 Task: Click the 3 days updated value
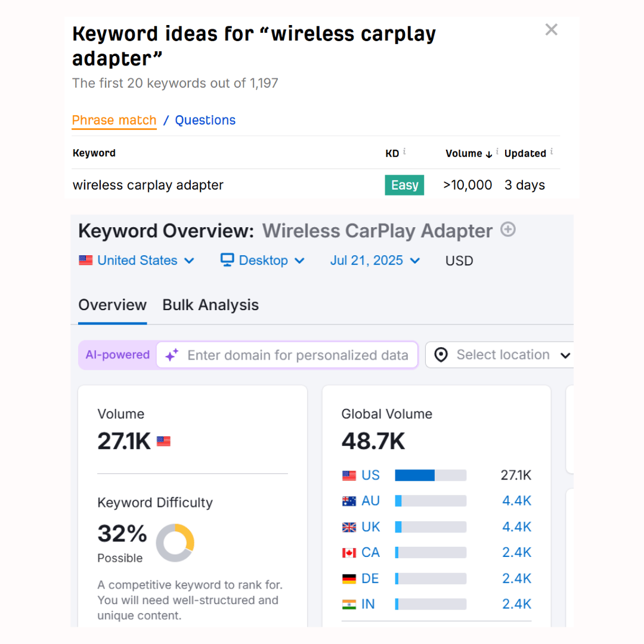coord(525,185)
